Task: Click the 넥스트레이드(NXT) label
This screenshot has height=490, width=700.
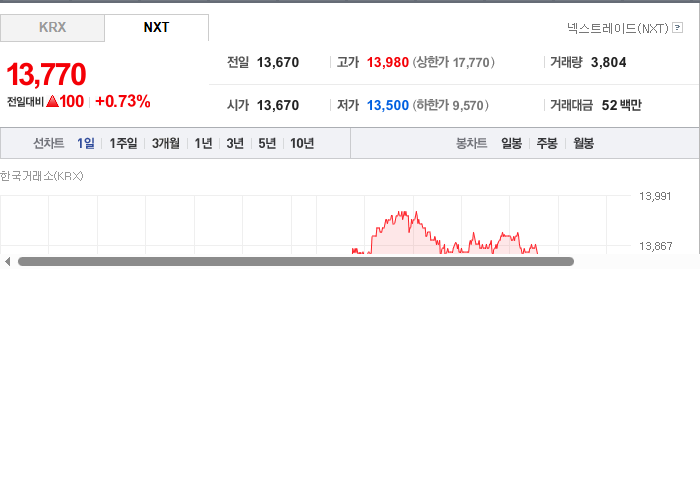Action: (x=618, y=28)
